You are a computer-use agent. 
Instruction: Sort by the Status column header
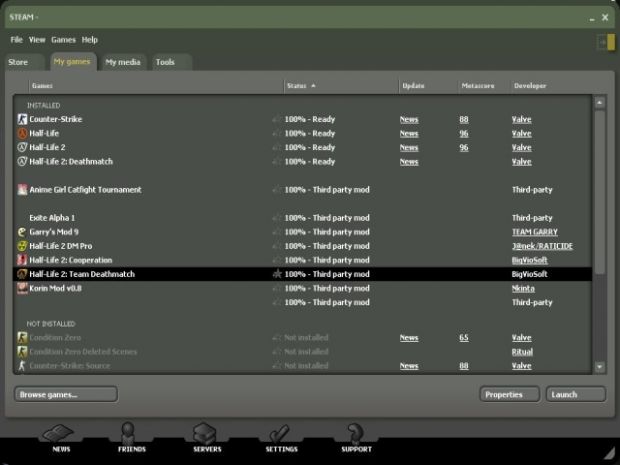click(x=341, y=85)
